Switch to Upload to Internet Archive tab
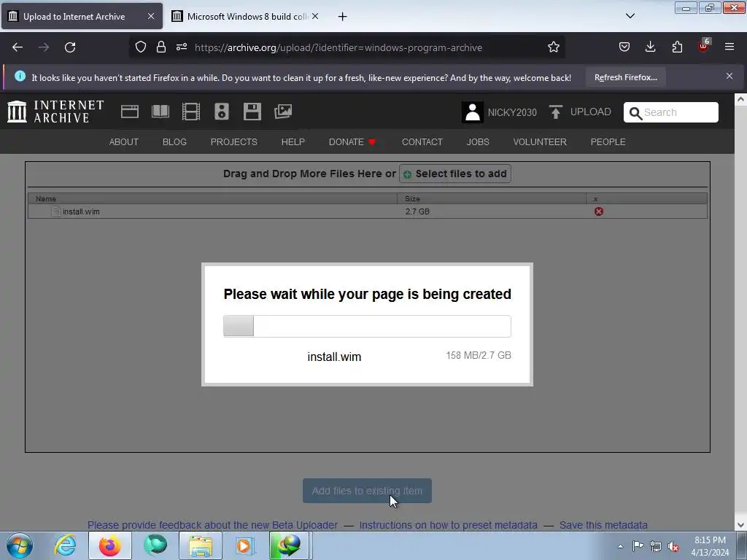Viewport: 747px width, 560px height. pyautogui.click(x=82, y=16)
